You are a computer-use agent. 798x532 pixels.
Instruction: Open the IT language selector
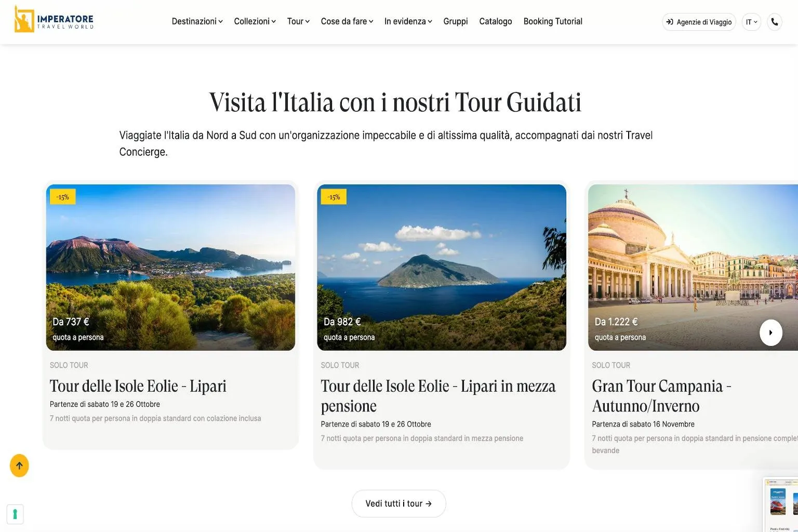(x=751, y=22)
